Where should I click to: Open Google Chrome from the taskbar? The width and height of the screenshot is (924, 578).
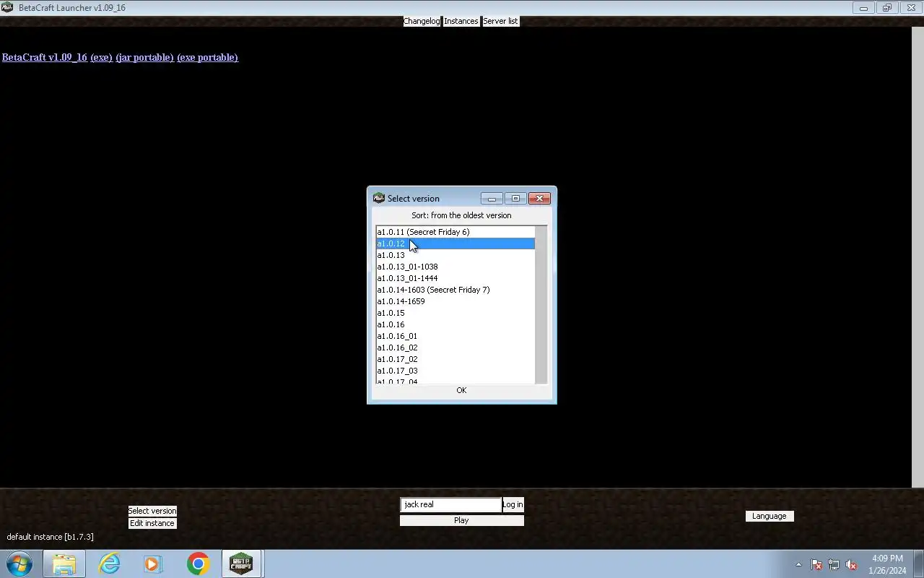point(198,564)
